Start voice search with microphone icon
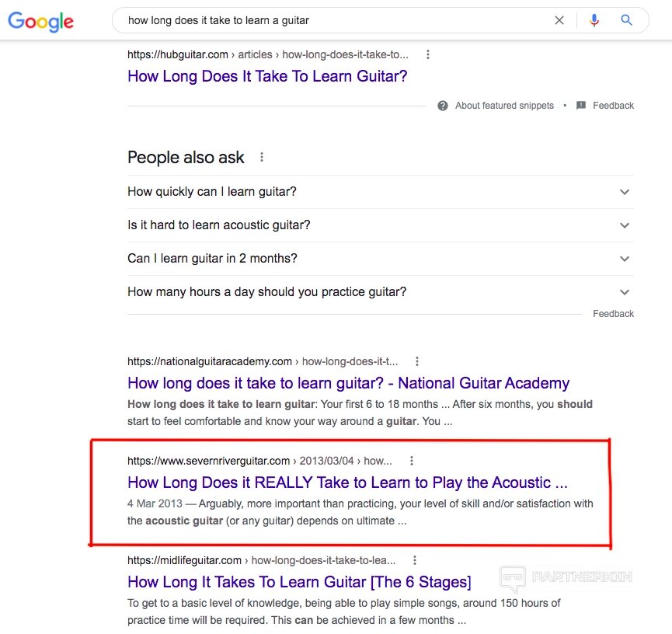672x634 pixels. click(x=594, y=21)
